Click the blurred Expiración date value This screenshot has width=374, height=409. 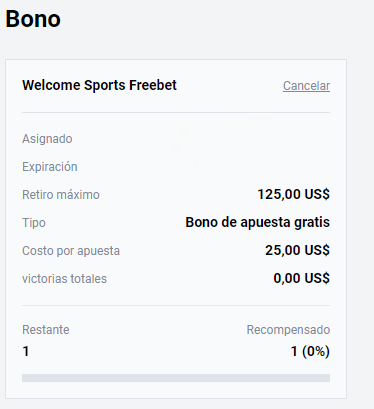coord(262,167)
